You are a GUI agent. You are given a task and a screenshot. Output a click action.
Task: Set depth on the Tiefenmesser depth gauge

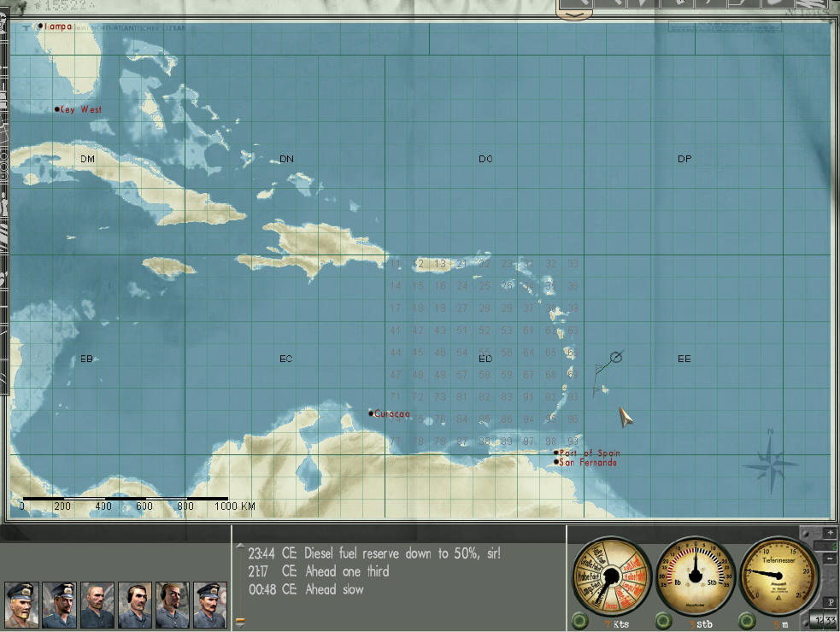point(778,576)
